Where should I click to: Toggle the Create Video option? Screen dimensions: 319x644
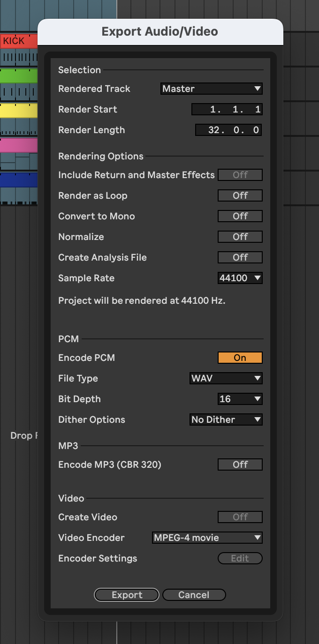(240, 517)
